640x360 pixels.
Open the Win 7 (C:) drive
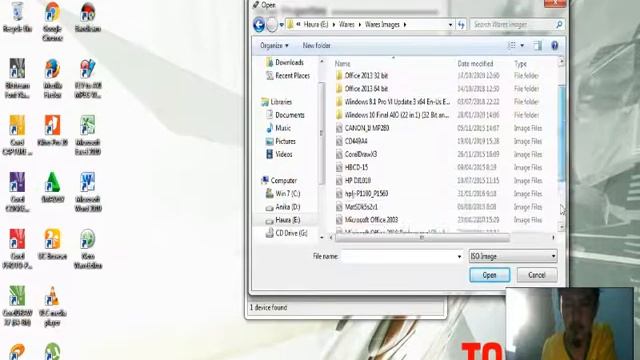(283, 193)
